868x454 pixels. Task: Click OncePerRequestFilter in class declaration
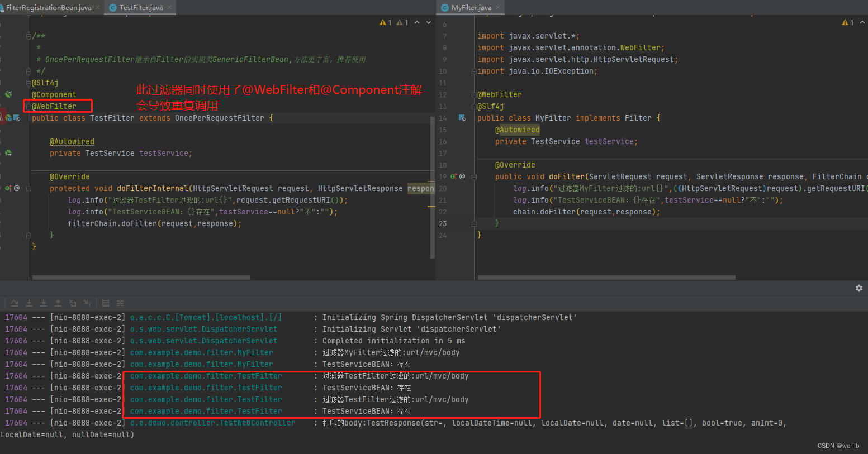click(x=220, y=118)
